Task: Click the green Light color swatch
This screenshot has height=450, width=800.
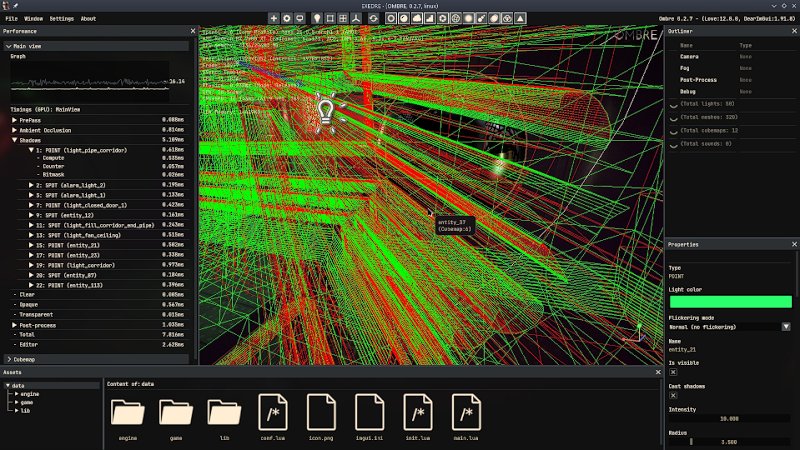Action: tap(729, 301)
